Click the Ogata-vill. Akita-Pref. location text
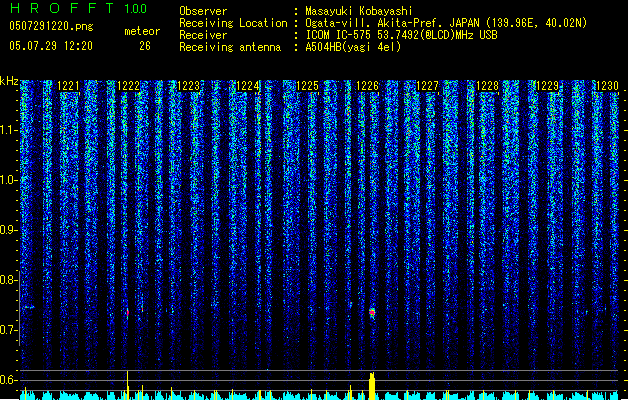This screenshot has height=400, width=629. pos(446,23)
